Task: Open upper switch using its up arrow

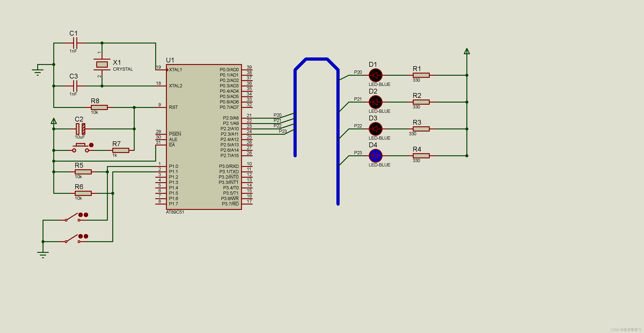Action: click(86, 215)
